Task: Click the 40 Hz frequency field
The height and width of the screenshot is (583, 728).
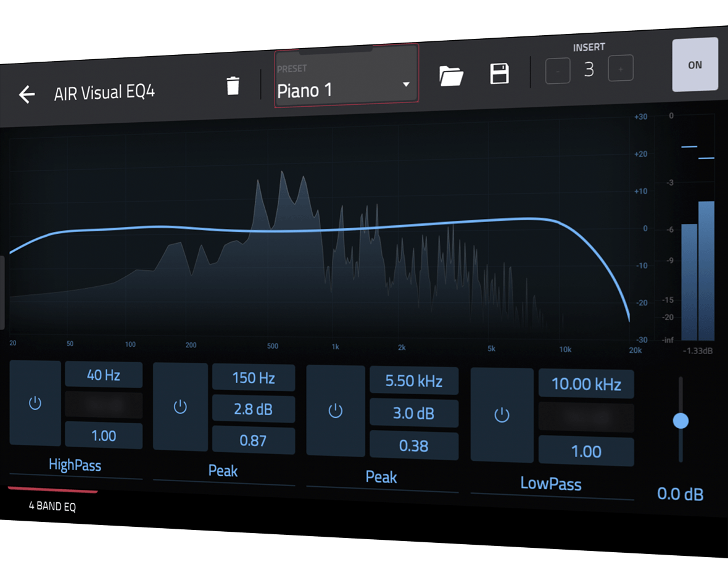Action: 104,375
